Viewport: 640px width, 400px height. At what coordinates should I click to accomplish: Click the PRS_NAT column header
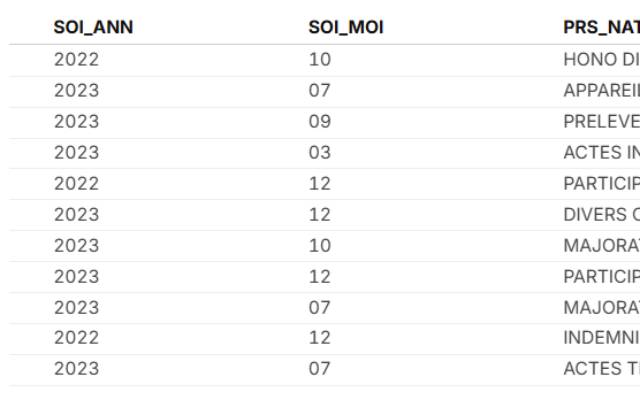pyautogui.click(x=600, y=27)
